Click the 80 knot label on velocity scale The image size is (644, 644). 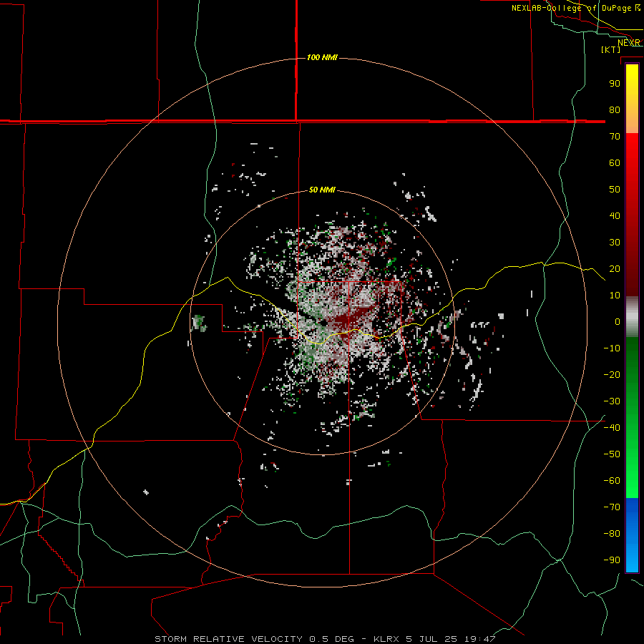point(615,109)
